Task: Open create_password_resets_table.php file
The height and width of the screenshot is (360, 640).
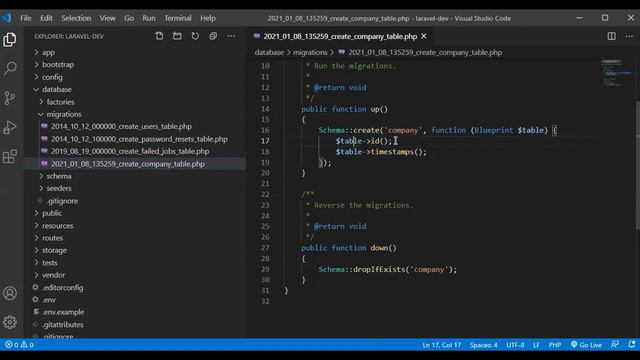Action: 135,139
